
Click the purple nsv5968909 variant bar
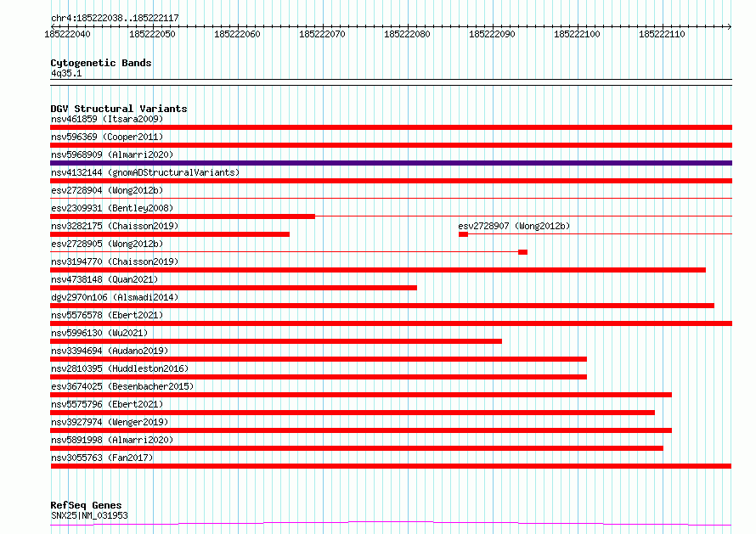click(391, 163)
